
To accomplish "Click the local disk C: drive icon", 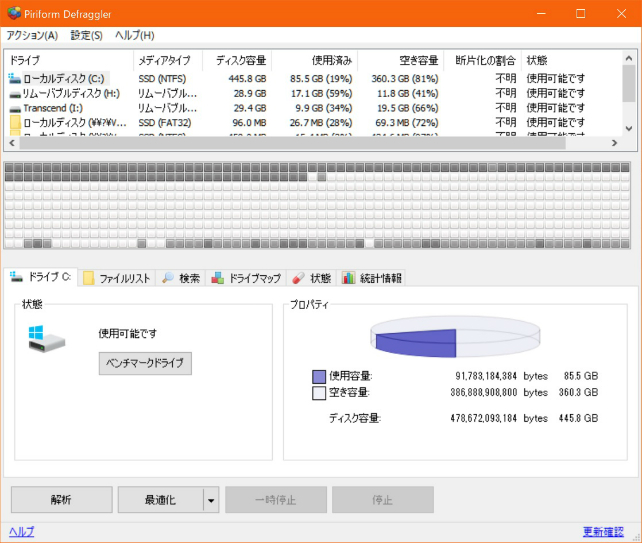I will 15,78.
